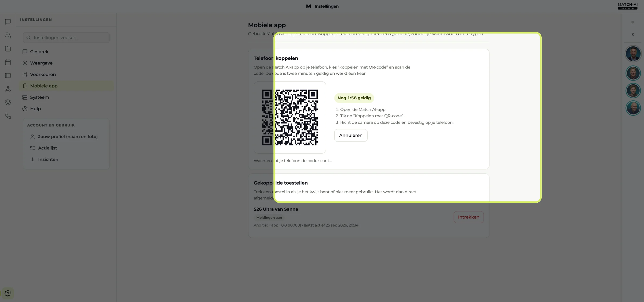644x302 pixels.
Task: Click the QR code image
Action: (290, 117)
